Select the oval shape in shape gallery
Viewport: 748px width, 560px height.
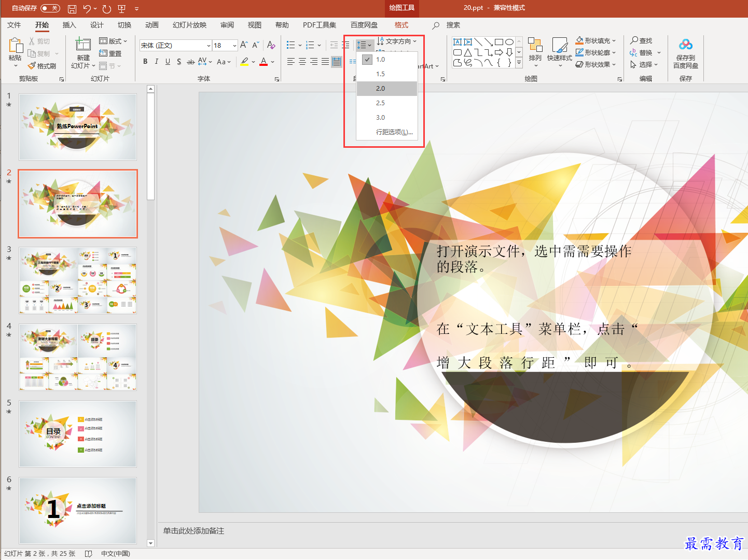click(x=509, y=42)
